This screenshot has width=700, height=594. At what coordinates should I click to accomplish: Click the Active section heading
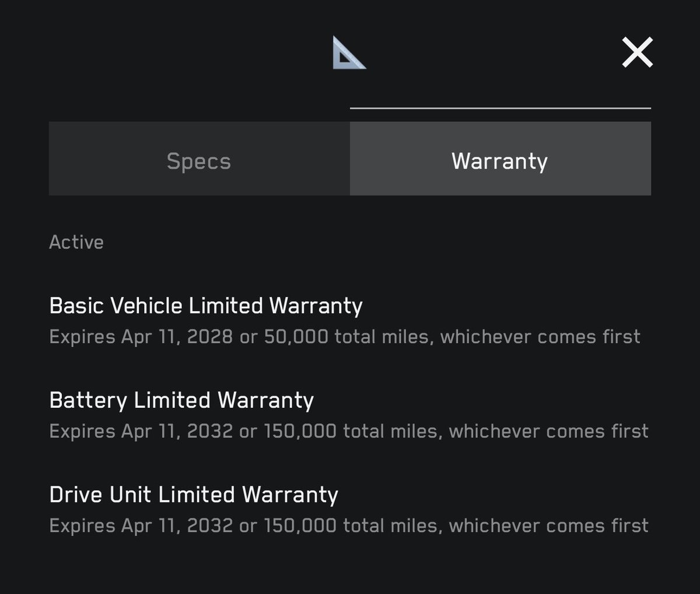(x=76, y=242)
